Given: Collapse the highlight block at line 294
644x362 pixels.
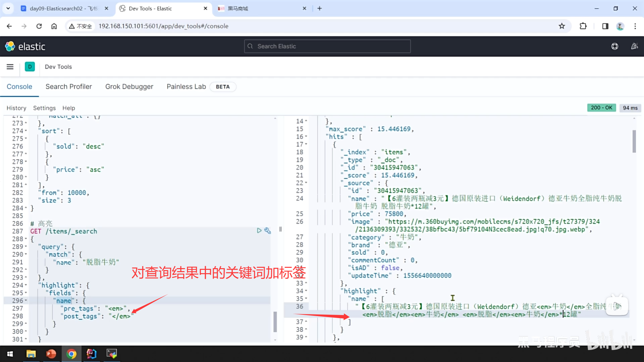Looking at the screenshot, I should 26,285.
